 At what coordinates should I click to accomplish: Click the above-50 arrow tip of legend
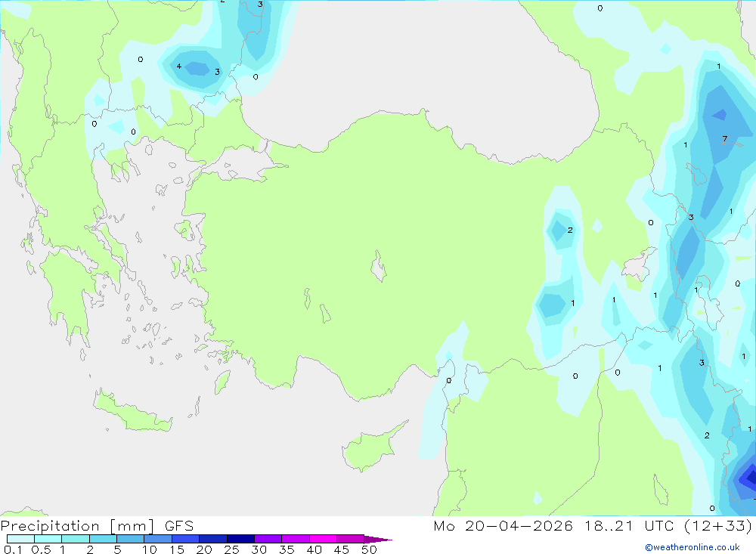[379, 539]
